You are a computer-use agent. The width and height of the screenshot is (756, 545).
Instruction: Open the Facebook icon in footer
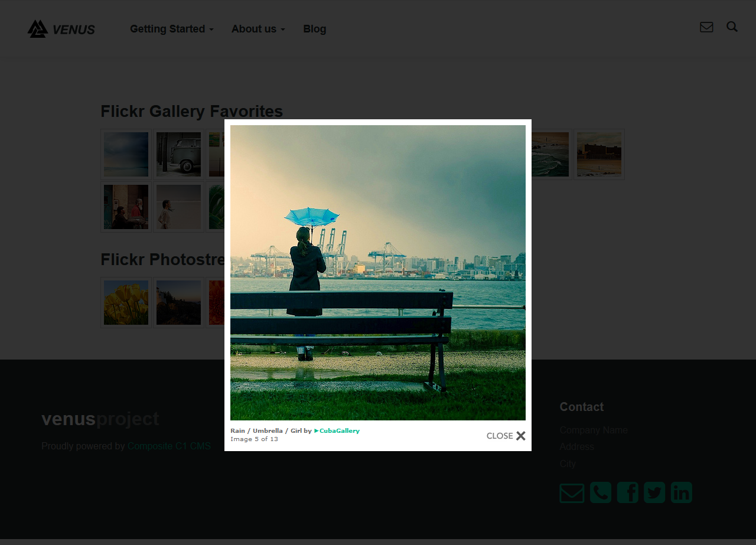click(628, 492)
